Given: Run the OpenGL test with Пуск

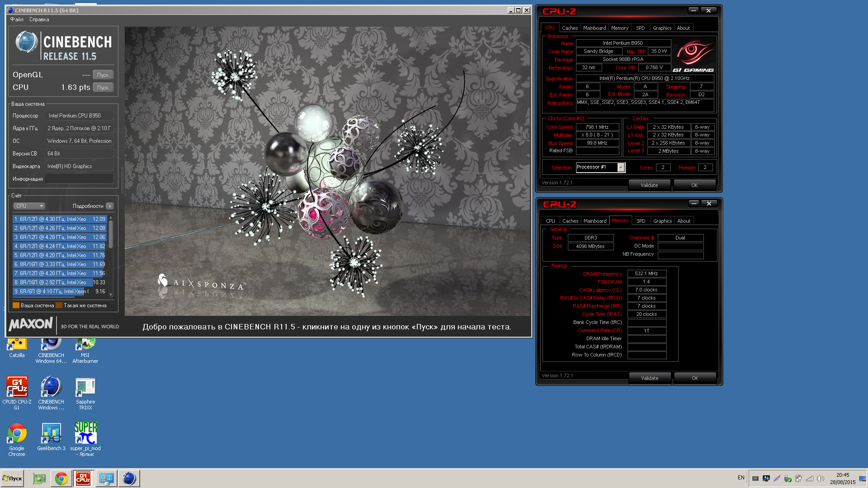Looking at the screenshot, I should pyautogui.click(x=103, y=75).
